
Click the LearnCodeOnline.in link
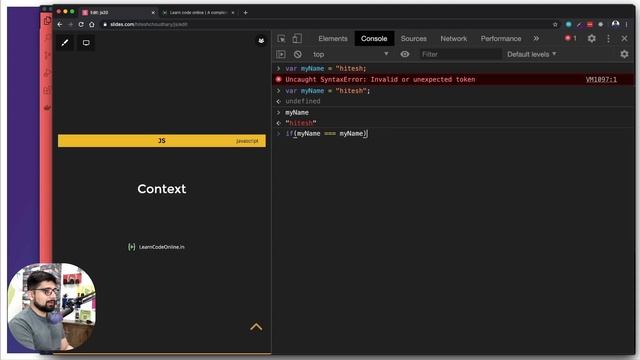click(156, 247)
